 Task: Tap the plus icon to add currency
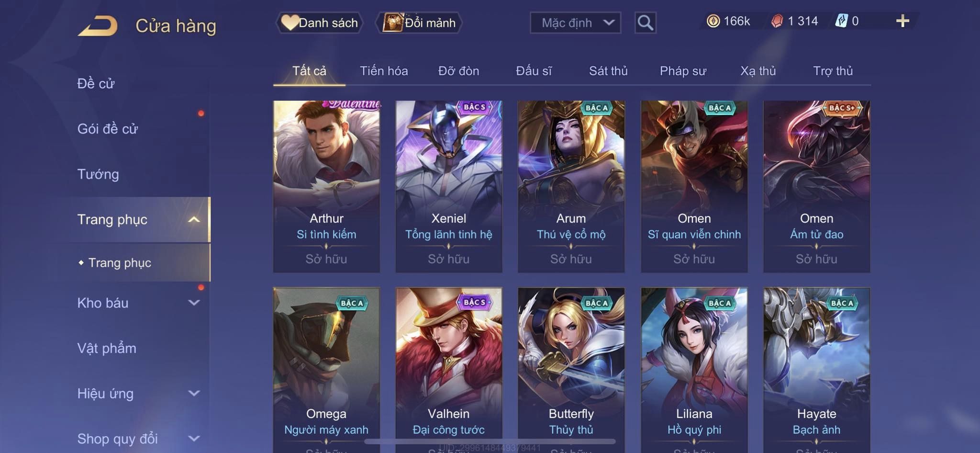902,21
